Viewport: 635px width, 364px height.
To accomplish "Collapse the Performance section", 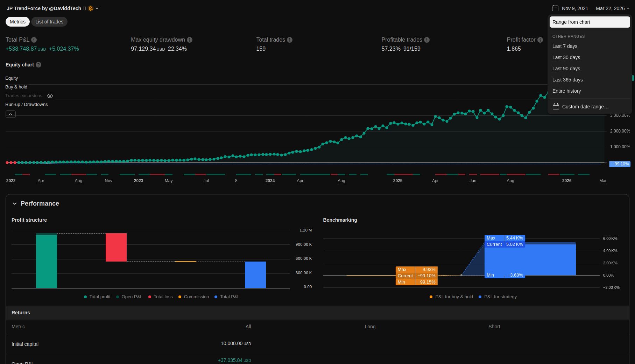I will [15, 204].
